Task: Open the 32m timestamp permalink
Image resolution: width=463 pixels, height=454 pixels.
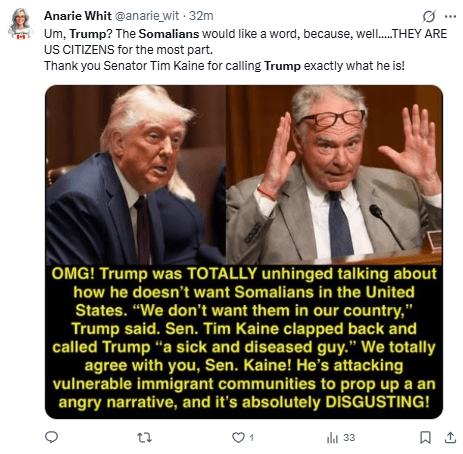Action: 201,16
